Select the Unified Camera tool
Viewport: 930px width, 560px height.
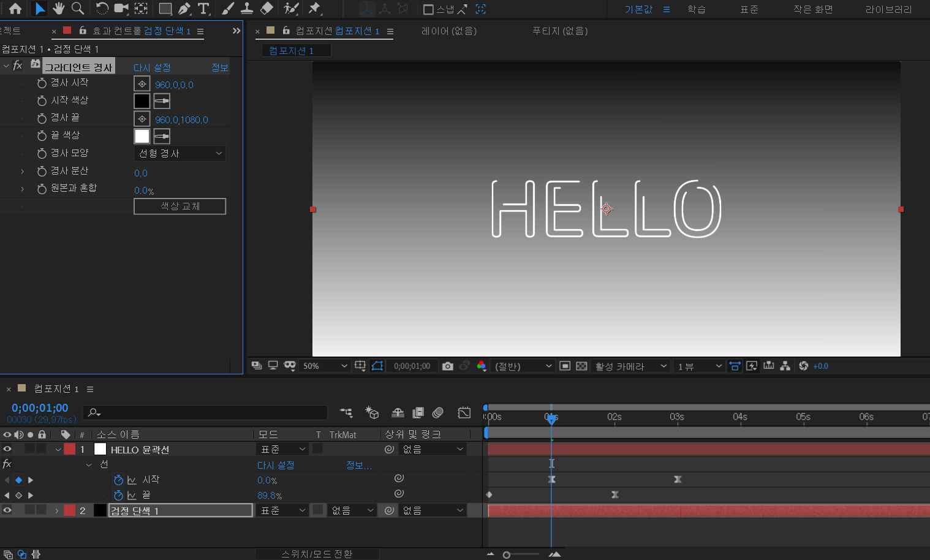(x=121, y=9)
